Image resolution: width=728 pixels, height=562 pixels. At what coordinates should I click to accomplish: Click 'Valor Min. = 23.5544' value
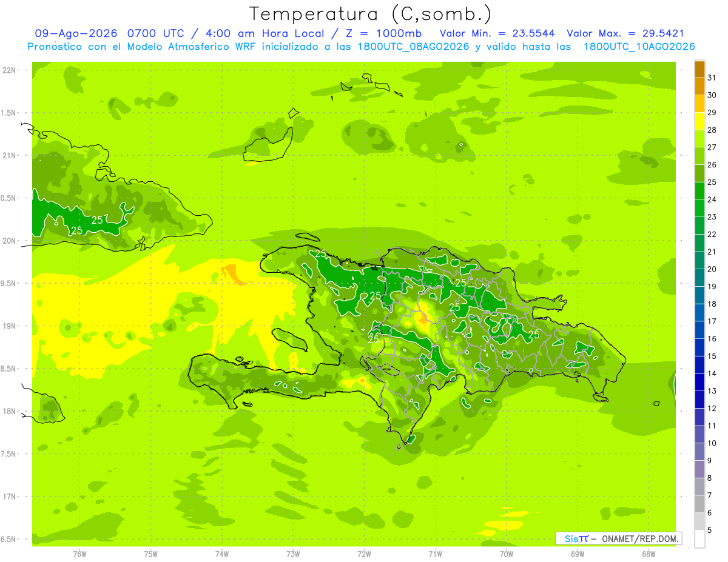497,33
